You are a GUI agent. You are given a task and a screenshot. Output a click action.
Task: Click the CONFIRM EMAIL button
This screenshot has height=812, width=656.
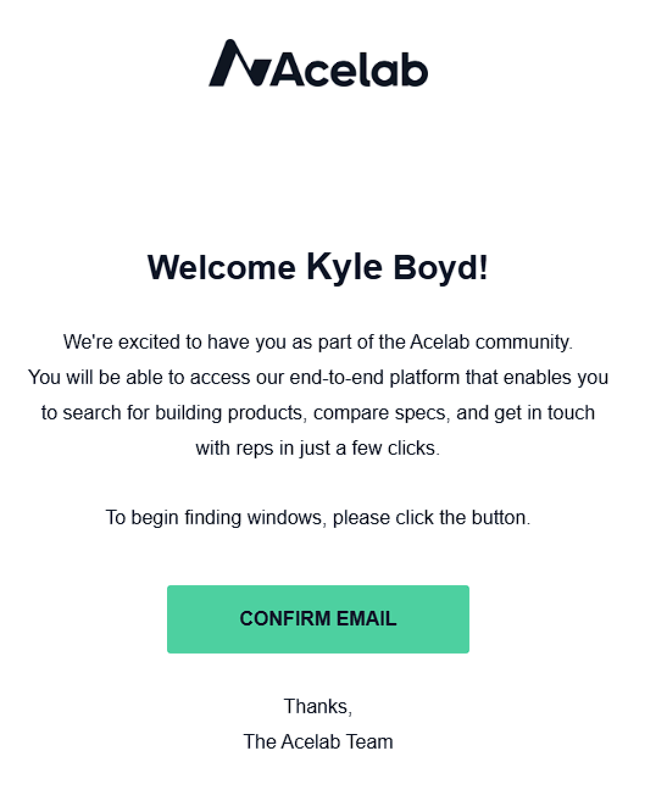pos(318,619)
